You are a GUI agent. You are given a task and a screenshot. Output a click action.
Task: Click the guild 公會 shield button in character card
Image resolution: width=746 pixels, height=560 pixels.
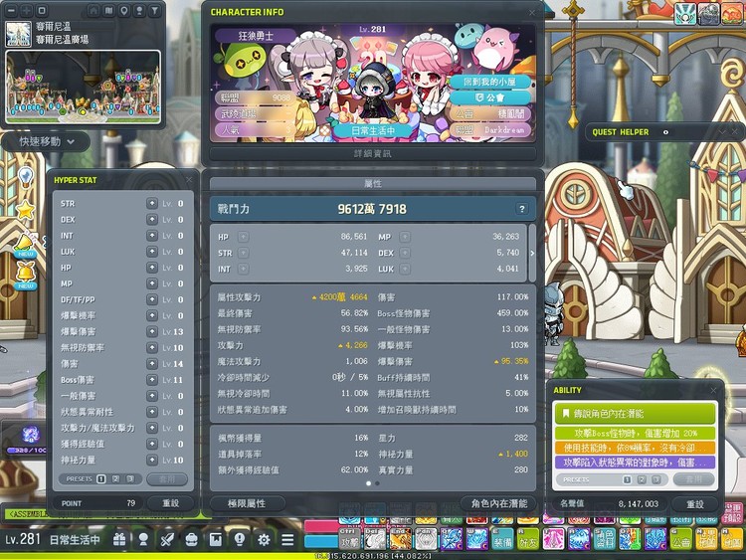[489, 97]
